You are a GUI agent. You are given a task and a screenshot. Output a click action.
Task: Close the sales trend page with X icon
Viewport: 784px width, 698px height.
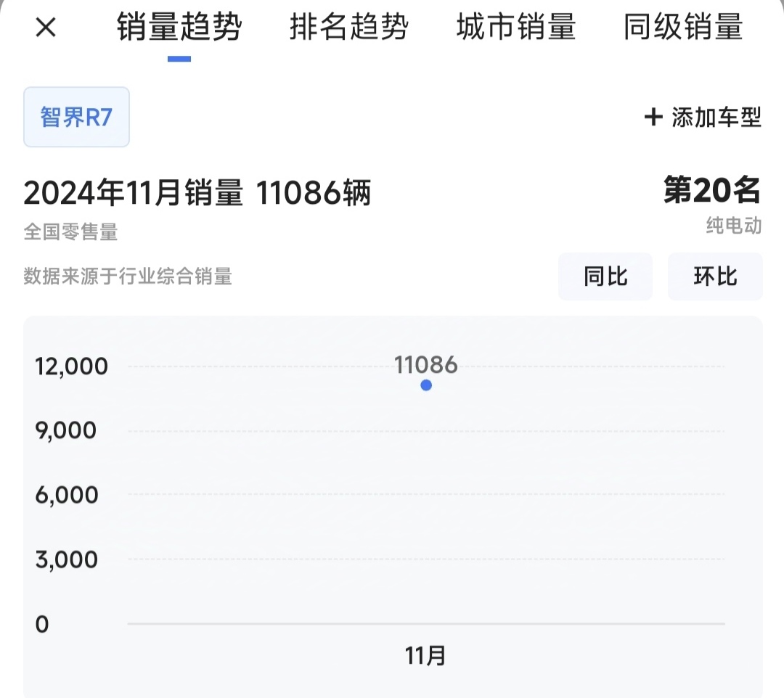(46, 27)
